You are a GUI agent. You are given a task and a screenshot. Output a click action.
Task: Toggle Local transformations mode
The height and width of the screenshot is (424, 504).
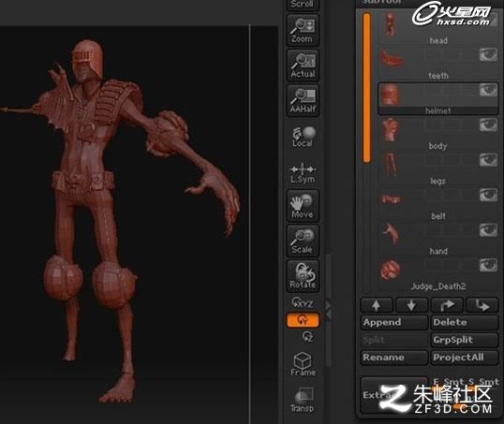(303, 137)
